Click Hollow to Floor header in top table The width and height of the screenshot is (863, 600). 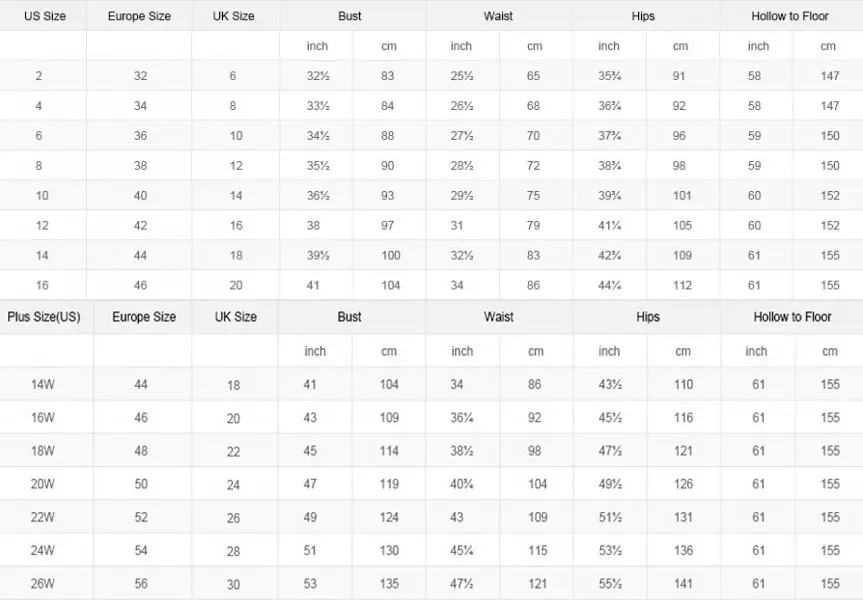click(x=790, y=16)
